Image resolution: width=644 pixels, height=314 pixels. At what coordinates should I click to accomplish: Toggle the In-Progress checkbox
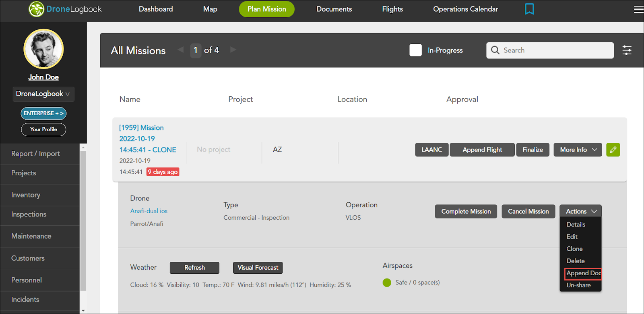tap(415, 50)
